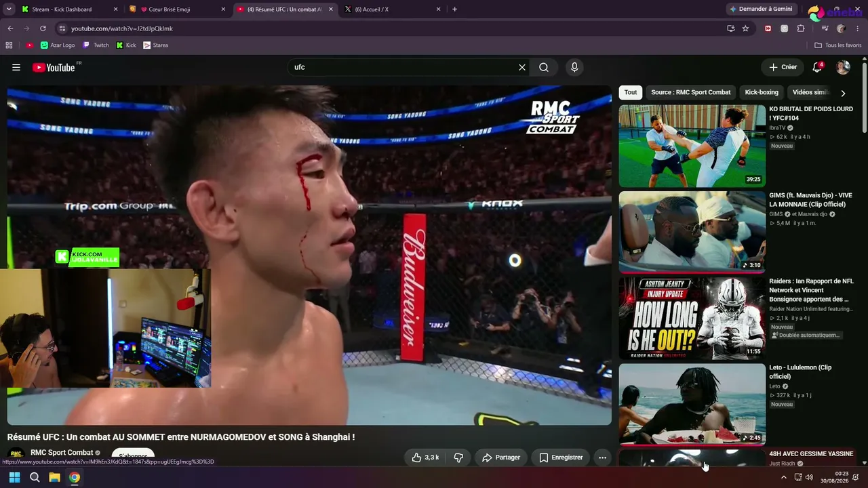Start voice search with the microphone

coord(574,67)
